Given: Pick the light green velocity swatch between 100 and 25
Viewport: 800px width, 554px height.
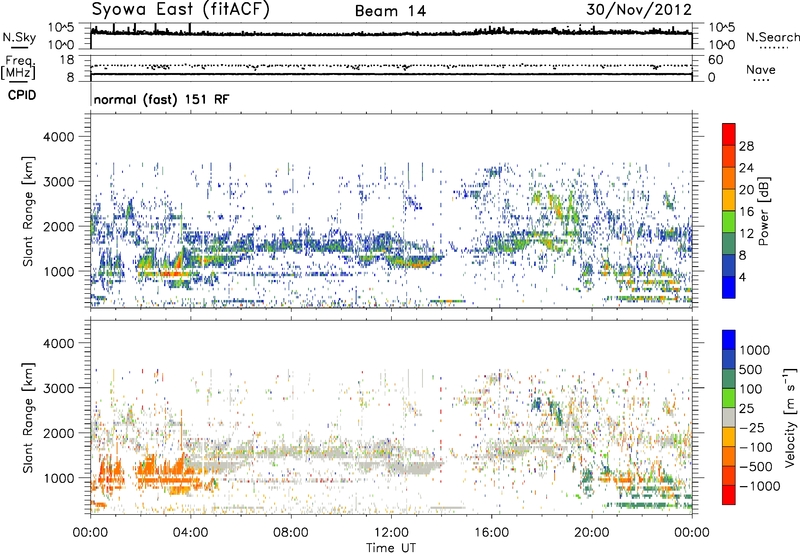Looking at the screenshot, I should (729, 398).
